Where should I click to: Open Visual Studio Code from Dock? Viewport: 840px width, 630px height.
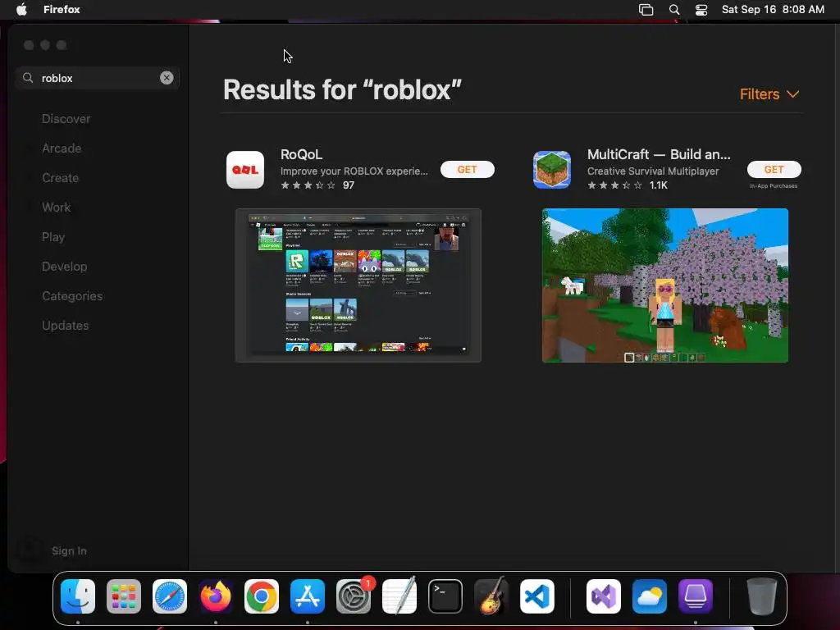[537, 596]
